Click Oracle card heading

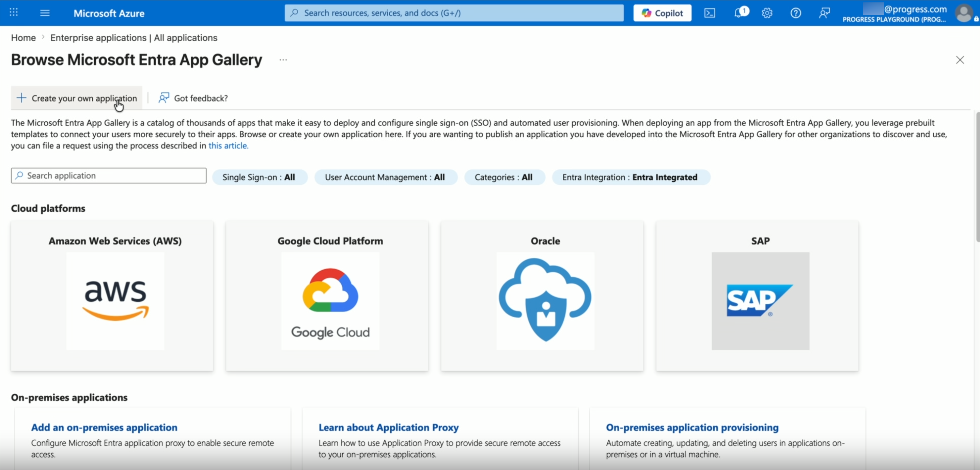pyautogui.click(x=545, y=241)
